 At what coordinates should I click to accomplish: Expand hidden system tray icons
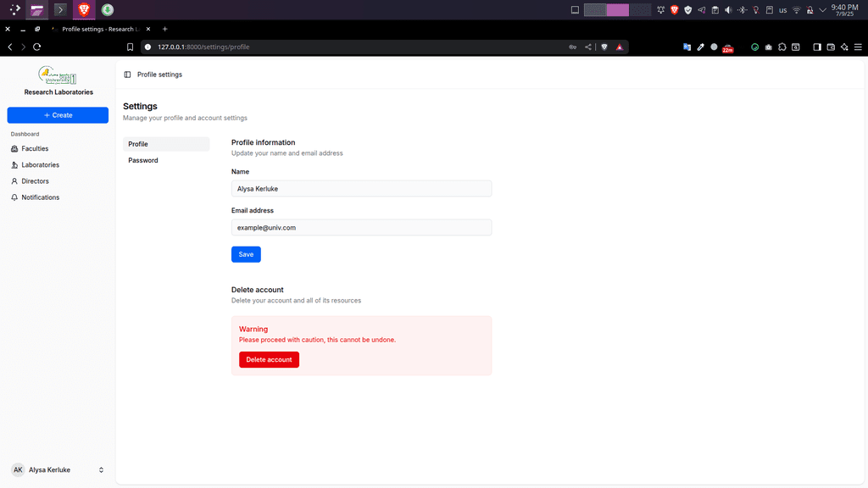(x=823, y=10)
